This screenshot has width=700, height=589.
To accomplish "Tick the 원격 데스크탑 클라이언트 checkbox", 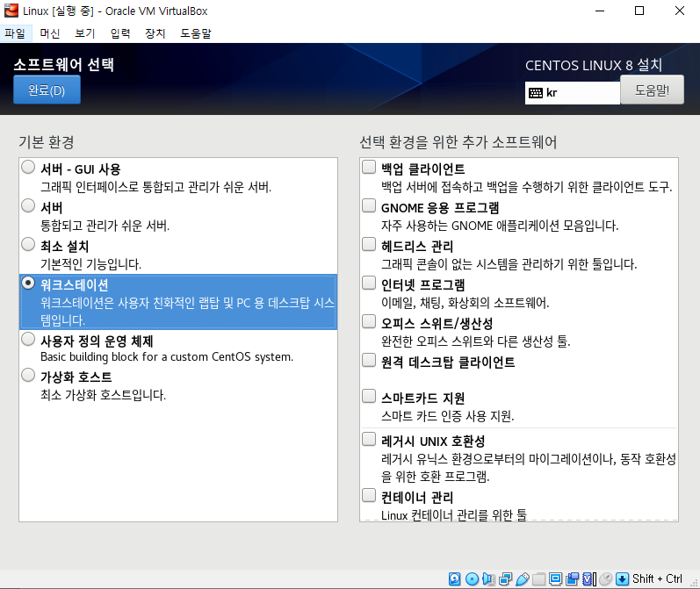I will pyautogui.click(x=369, y=360).
